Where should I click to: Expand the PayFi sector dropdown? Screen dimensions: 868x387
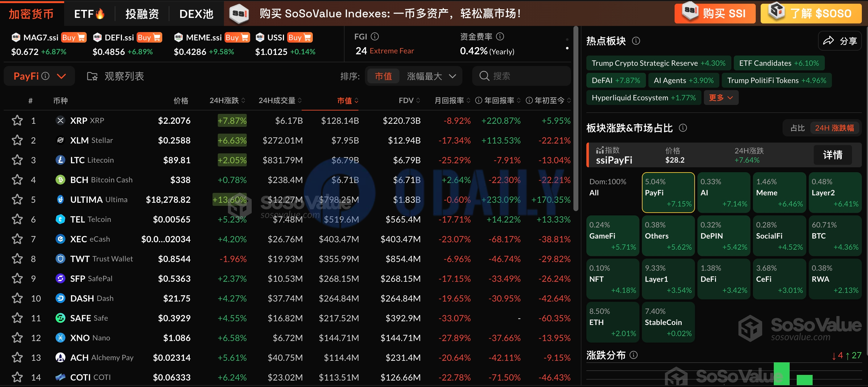61,76
